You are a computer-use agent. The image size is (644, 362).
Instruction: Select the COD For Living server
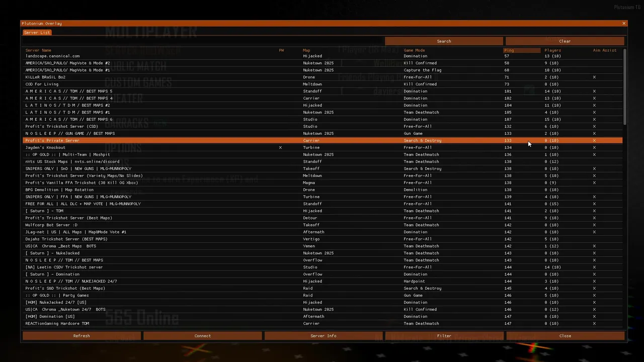click(323, 84)
